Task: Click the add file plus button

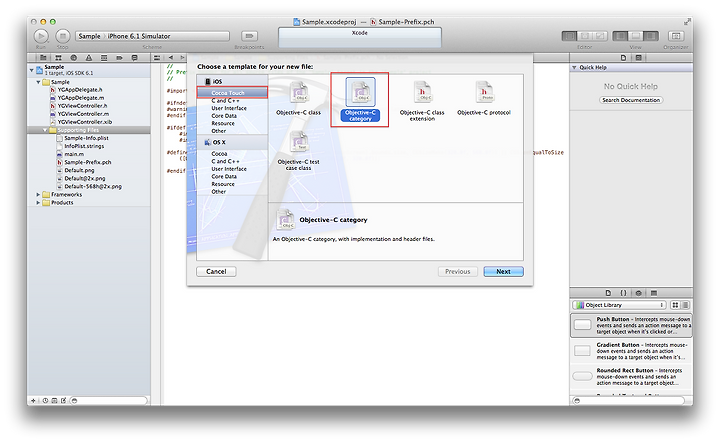Action: (33, 401)
